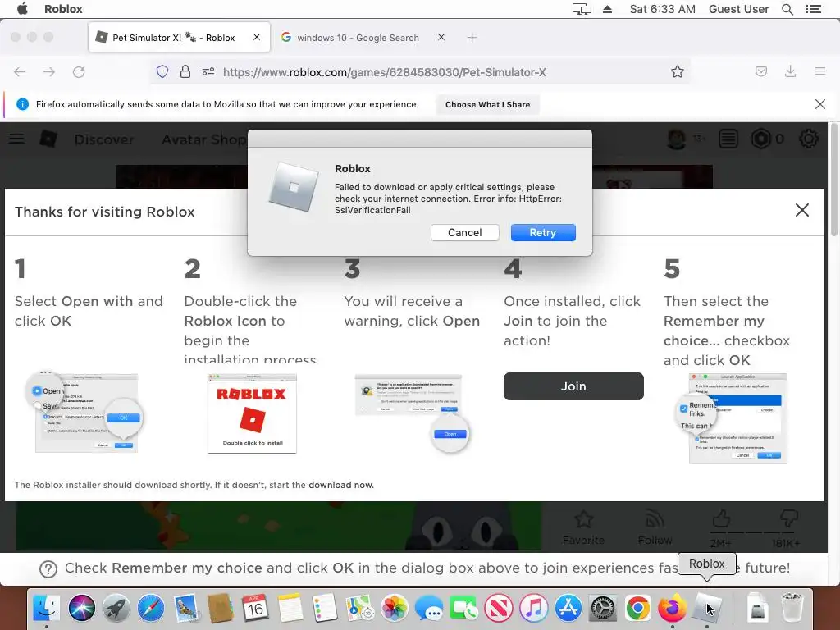Close the windows 10 Google Search tab
This screenshot has height=630, width=840.
(441, 37)
